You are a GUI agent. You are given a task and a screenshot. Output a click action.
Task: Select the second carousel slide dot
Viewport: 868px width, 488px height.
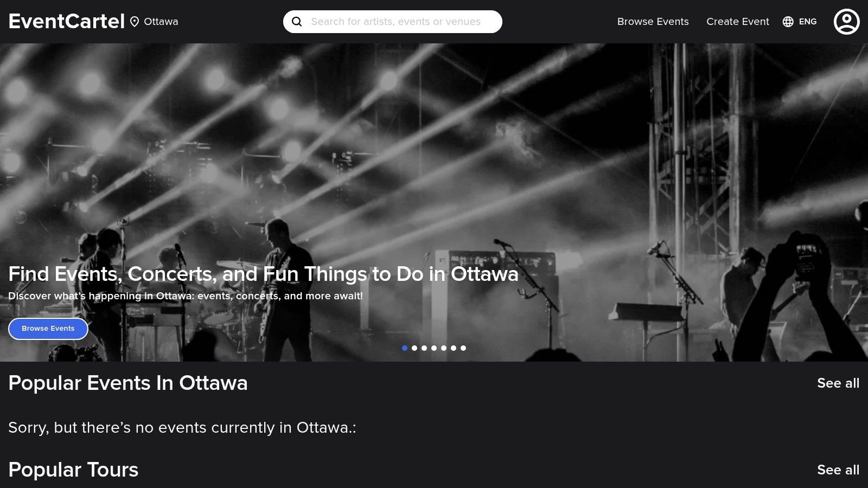(414, 348)
